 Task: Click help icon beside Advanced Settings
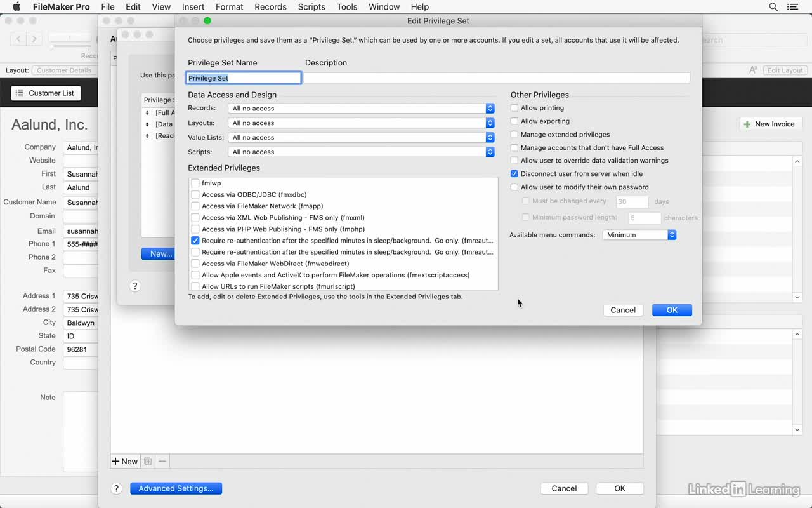click(x=116, y=488)
